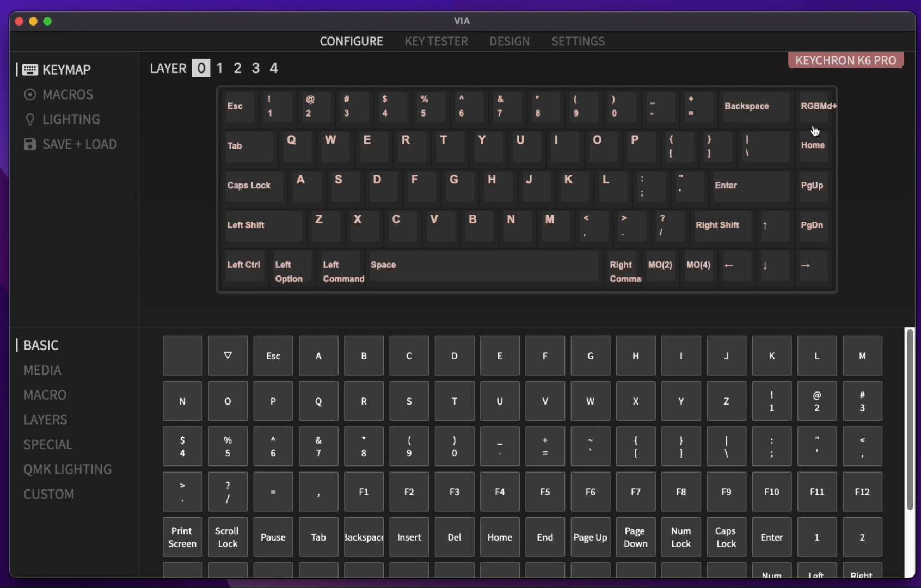
Task: Click the keycode list scrollbar
Action: point(910,419)
